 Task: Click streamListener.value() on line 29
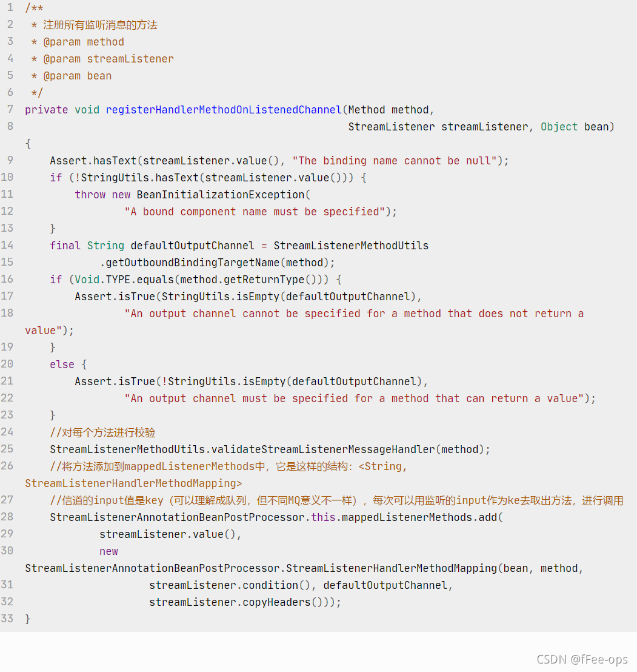point(167,535)
